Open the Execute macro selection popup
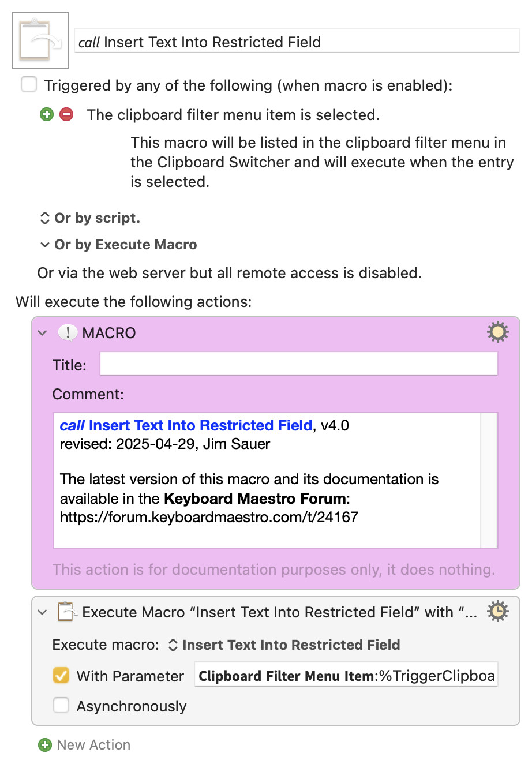This screenshot has width=532, height=764. click(284, 645)
